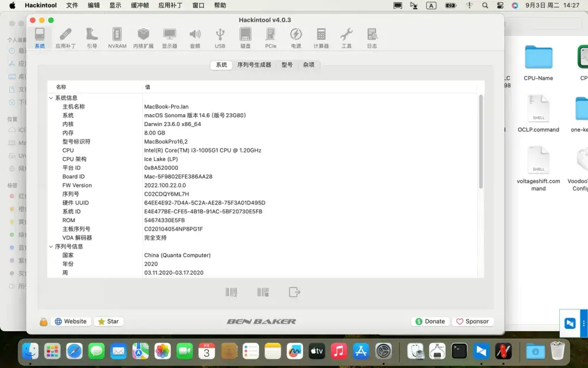Open the Hackintool menu in menu bar
The height and width of the screenshot is (368, 588).
(x=41, y=5)
